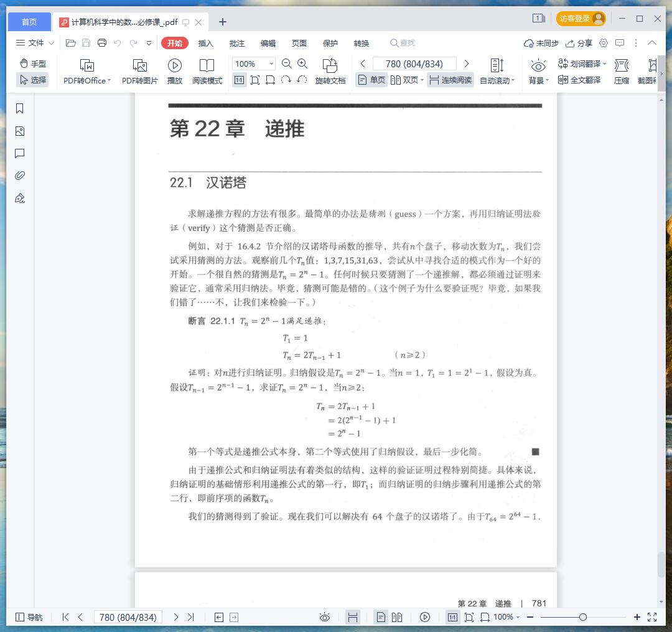Click the open folder icon

[71, 43]
